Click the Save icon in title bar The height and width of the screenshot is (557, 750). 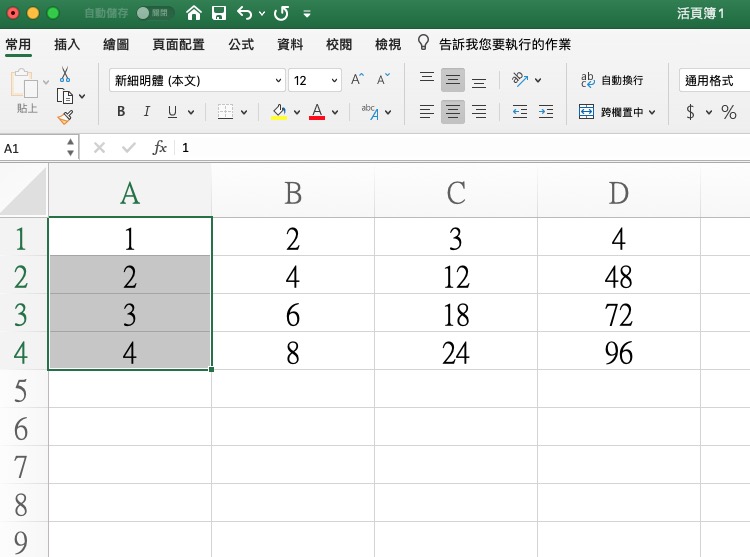coord(219,14)
